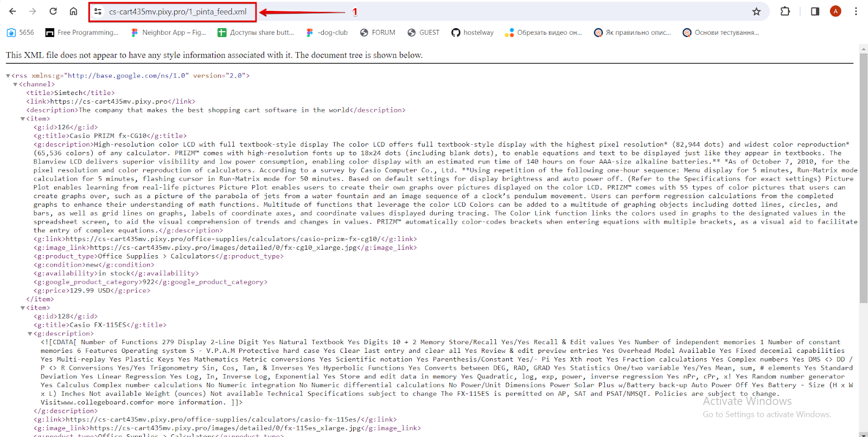868x437 pixels.
Task: Click the condition value new
Action: click(x=92, y=265)
